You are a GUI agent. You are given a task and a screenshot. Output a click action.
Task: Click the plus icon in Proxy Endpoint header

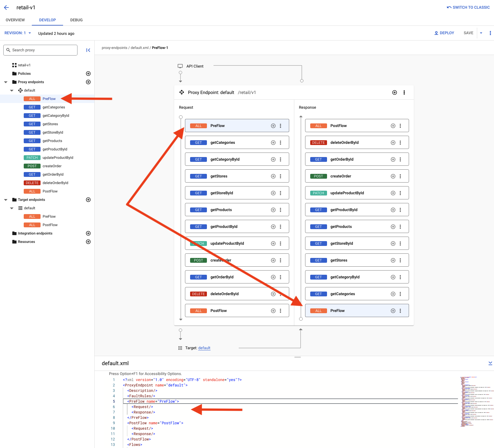pos(395,92)
